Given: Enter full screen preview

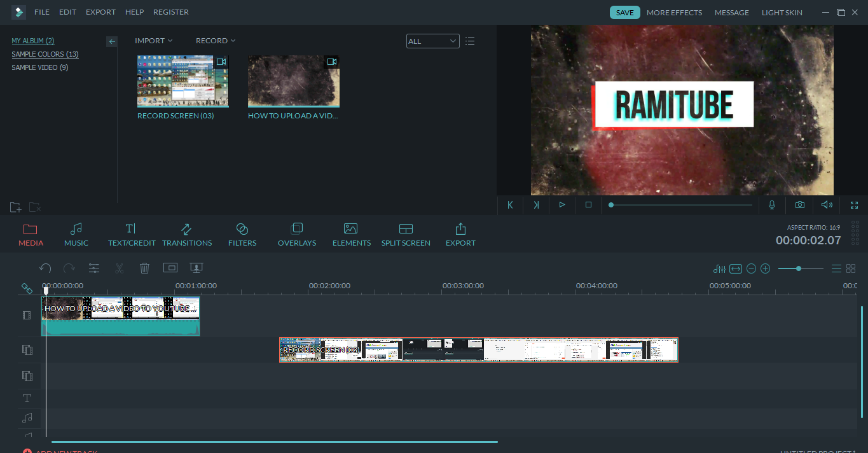Looking at the screenshot, I should pyautogui.click(x=854, y=205).
